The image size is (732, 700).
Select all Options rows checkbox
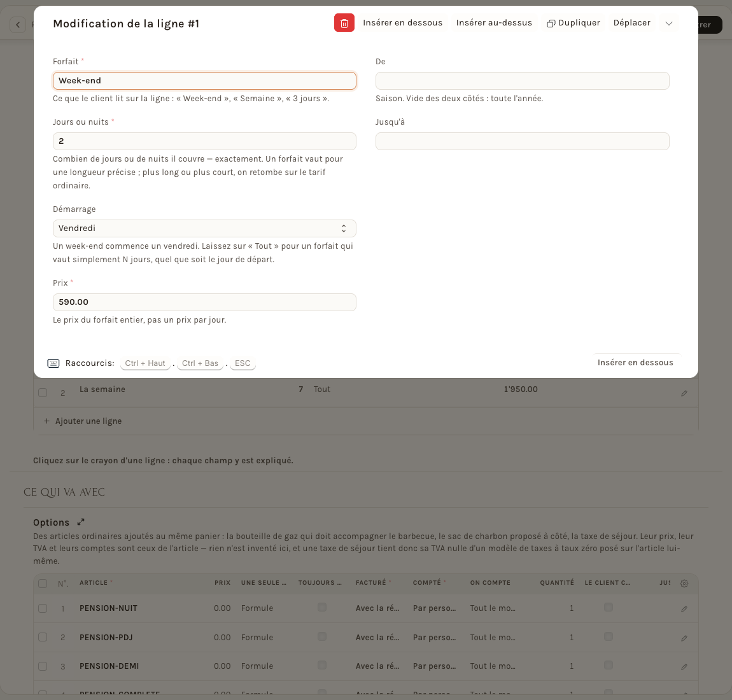point(43,584)
